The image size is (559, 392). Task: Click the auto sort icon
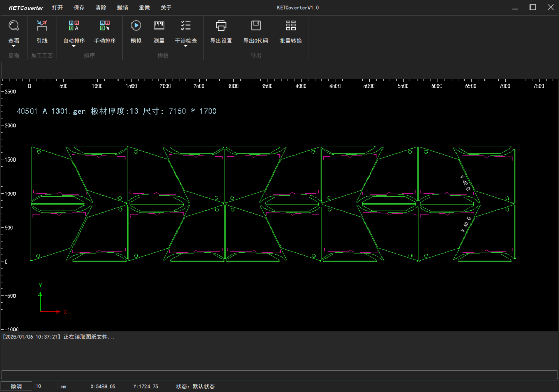coord(73,26)
